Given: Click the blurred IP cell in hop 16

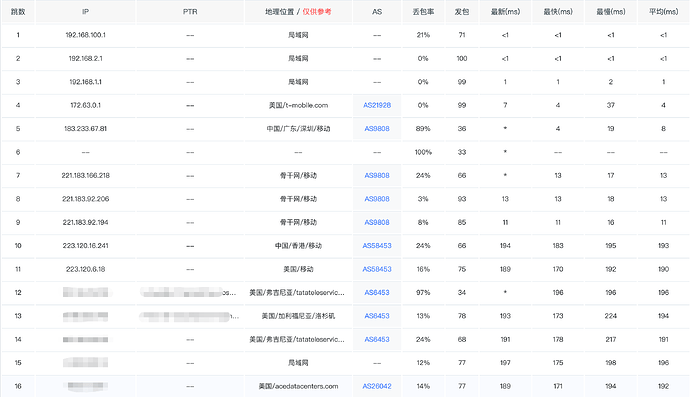Looking at the screenshot, I should [x=85, y=386].
